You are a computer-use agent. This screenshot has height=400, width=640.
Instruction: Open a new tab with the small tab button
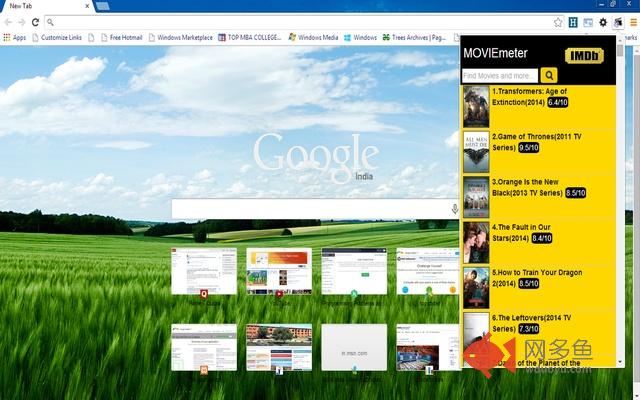tap(102, 6)
